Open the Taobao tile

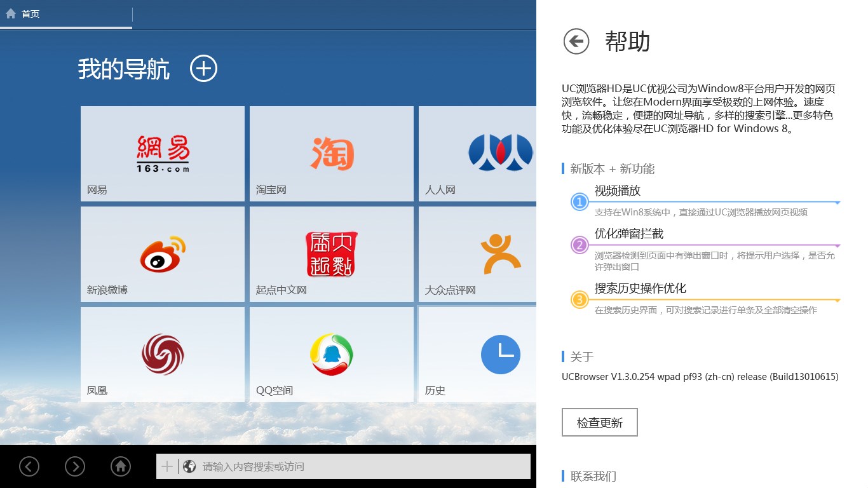click(x=332, y=154)
